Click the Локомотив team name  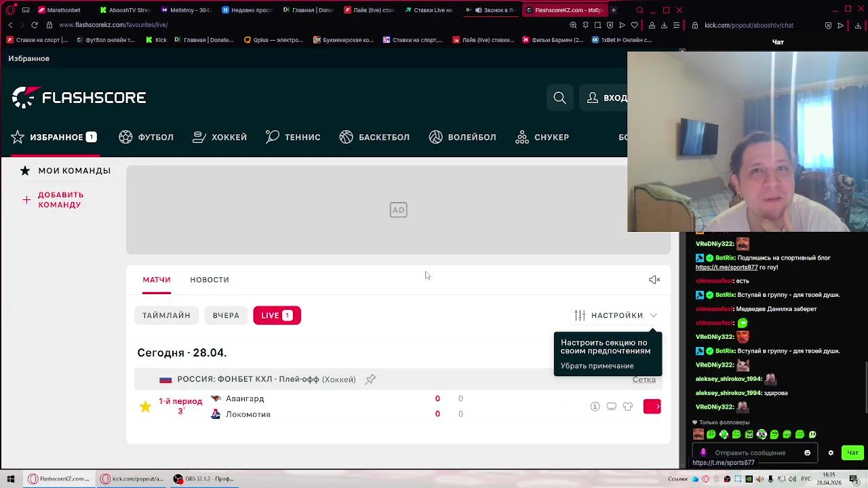coord(248,414)
